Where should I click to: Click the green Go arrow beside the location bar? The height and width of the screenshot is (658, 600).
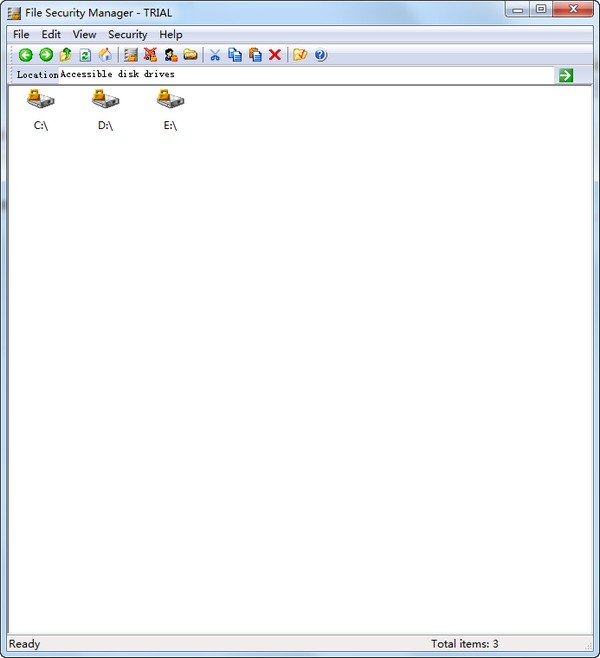pos(566,75)
